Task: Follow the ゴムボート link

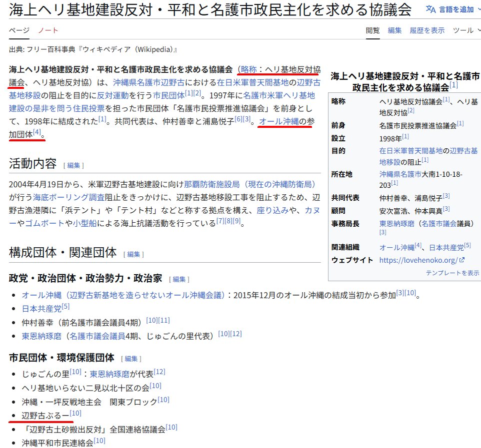Action: [x=45, y=223]
